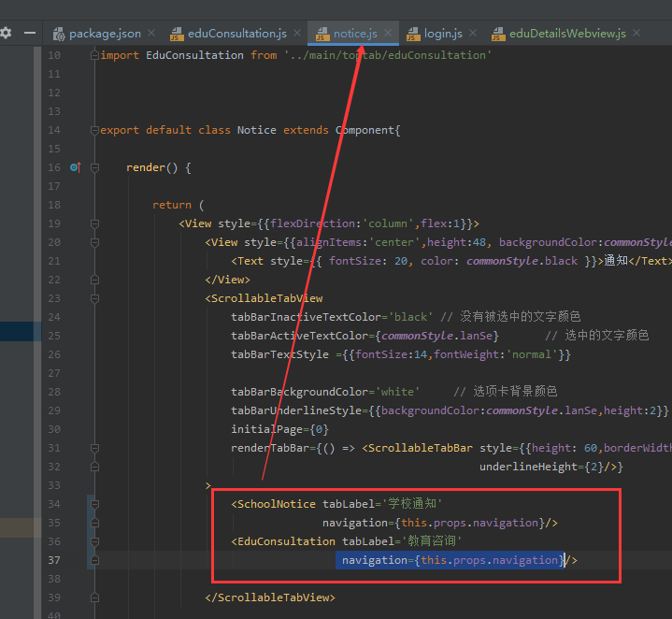The width and height of the screenshot is (672, 619).
Task: Click tabBarBackgroundColor attribute
Action: (x=300, y=392)
